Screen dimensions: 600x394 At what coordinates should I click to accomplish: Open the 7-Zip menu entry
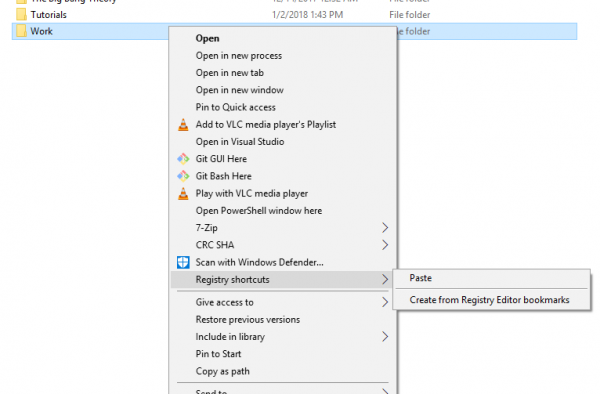coord(282,228)
